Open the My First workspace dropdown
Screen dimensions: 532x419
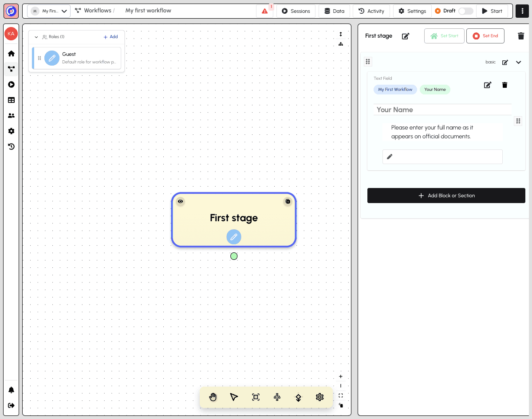[49, 11]
